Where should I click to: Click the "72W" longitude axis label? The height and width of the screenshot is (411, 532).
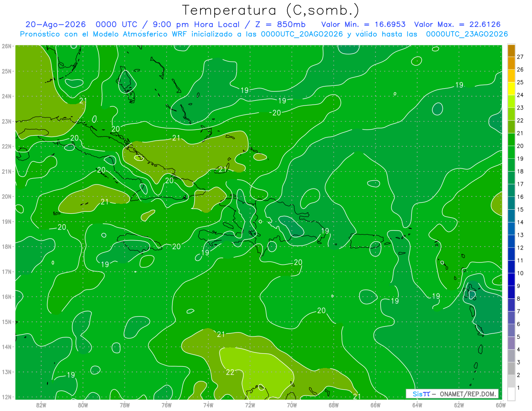pyautogui.click(x=250, y=405)
